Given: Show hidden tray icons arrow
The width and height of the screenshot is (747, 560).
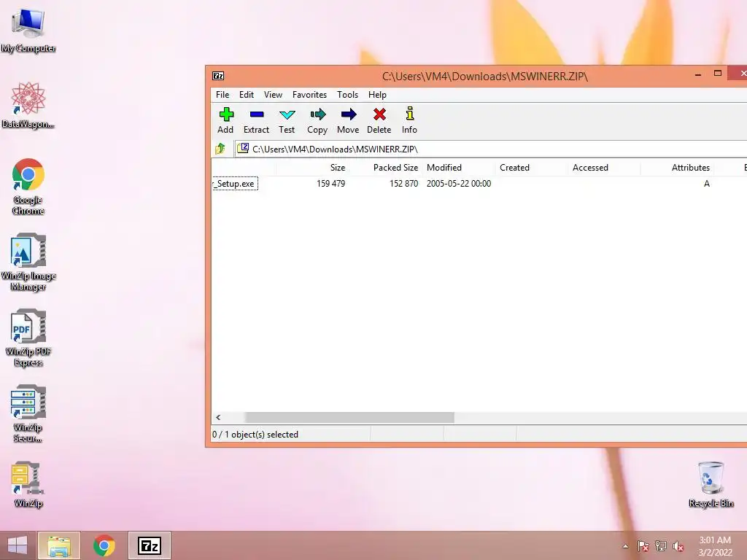Looking at the screenshot, I should pyautogui.click(x=625, y=546).
